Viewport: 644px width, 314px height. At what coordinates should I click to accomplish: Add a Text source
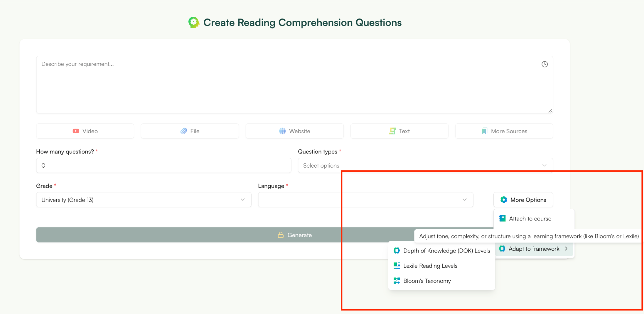(x=399, y=131)
